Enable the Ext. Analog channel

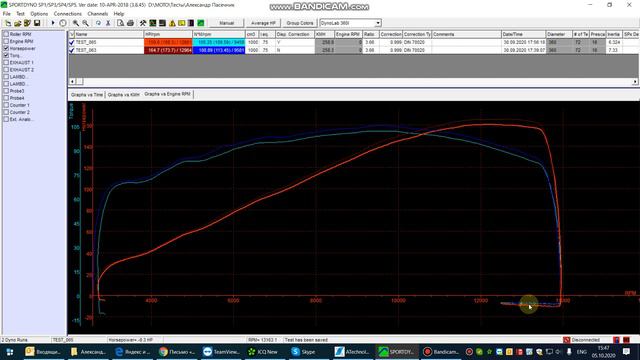(6, 119)
